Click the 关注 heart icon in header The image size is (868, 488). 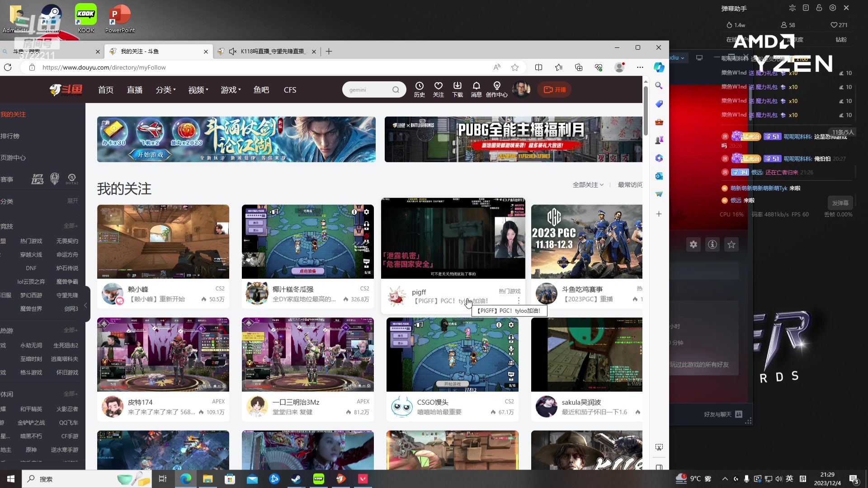[439, 89]
